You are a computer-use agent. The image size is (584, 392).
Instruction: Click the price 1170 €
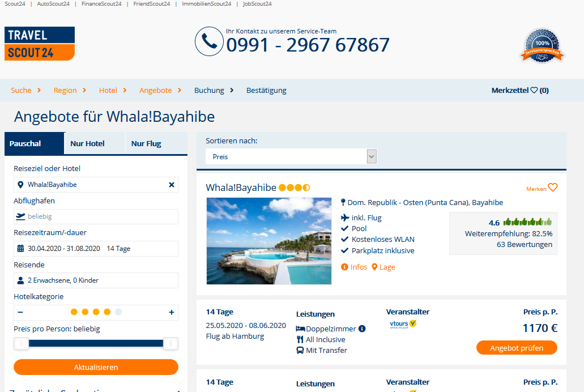click(540, 328)
